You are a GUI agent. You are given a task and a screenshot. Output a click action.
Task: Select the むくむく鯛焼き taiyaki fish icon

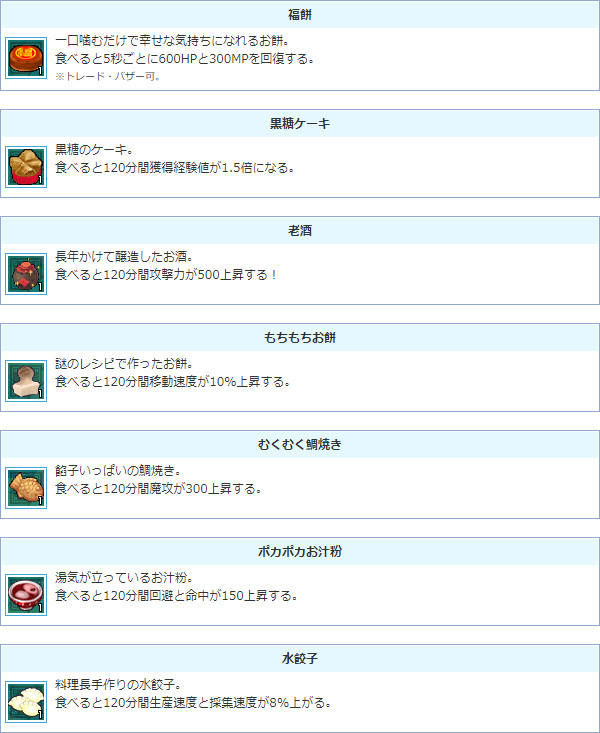pyautogui.click(x=26, y=488)
